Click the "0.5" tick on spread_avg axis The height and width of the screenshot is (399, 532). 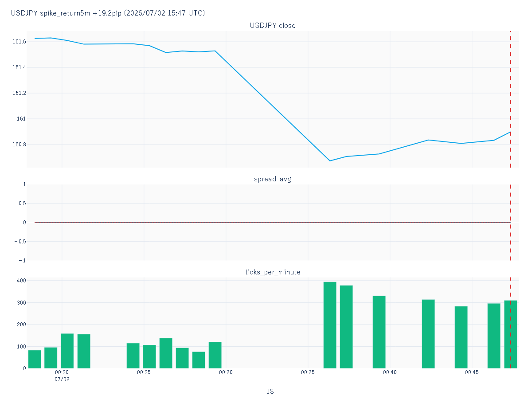tap(22, 203)
